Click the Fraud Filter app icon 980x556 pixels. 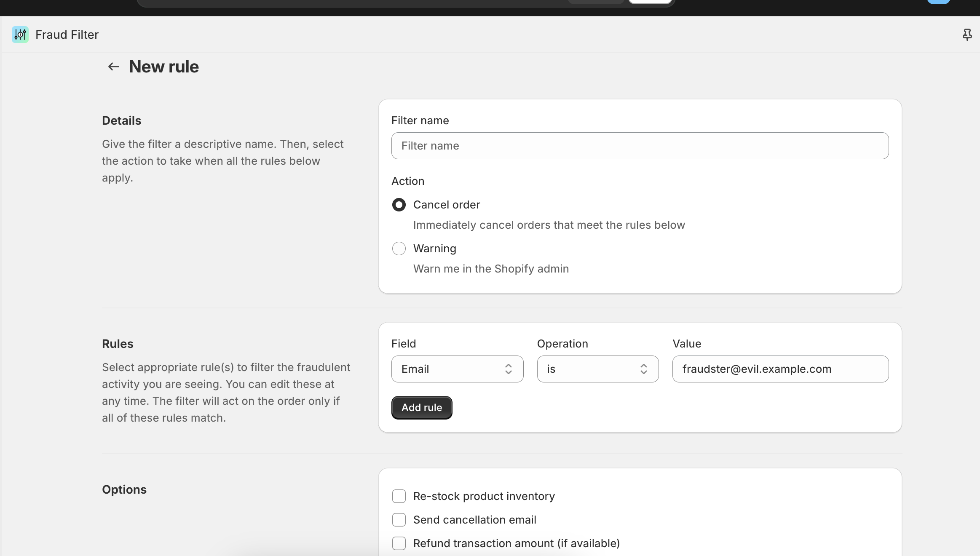point(20,35)
